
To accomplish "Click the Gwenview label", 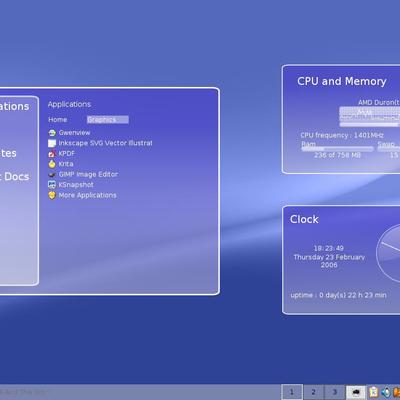I will pos(74,133).
